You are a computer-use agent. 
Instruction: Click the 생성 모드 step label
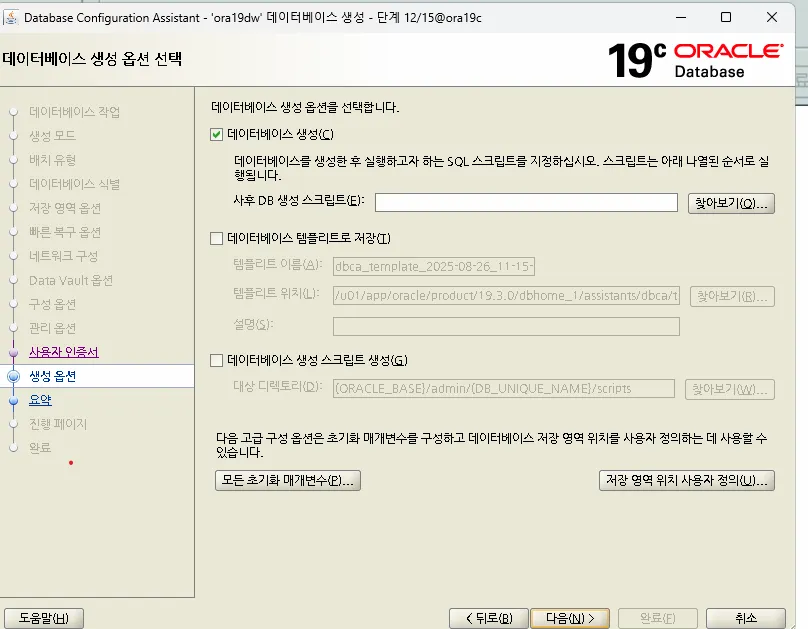52,135
